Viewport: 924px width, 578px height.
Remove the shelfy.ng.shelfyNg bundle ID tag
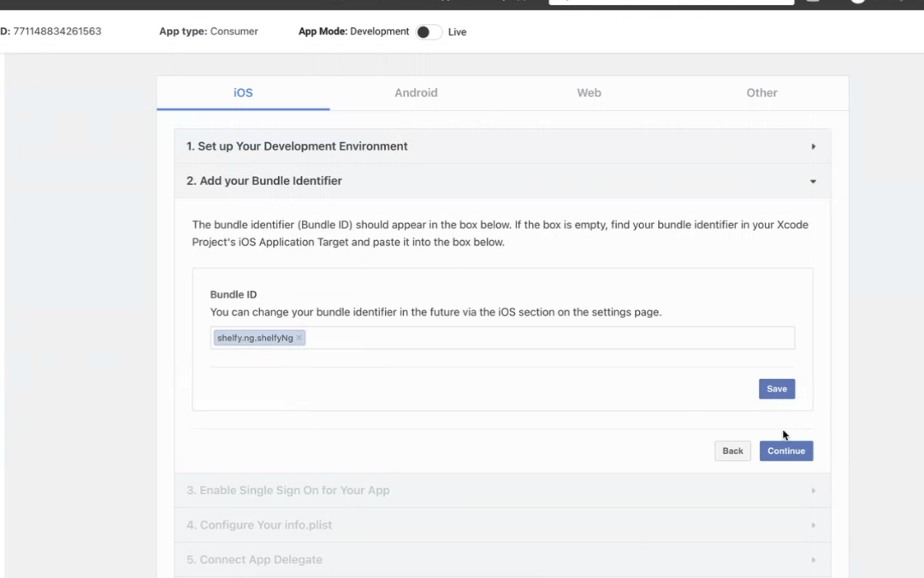(299, 339)
